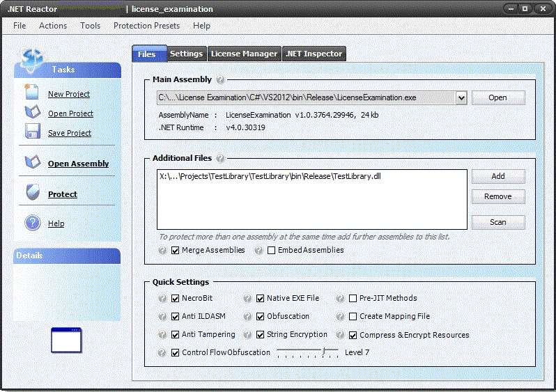556x392 pixels.
Task: Select TestLibrary.dll in Additional Files list
Action: click(270, 177)
